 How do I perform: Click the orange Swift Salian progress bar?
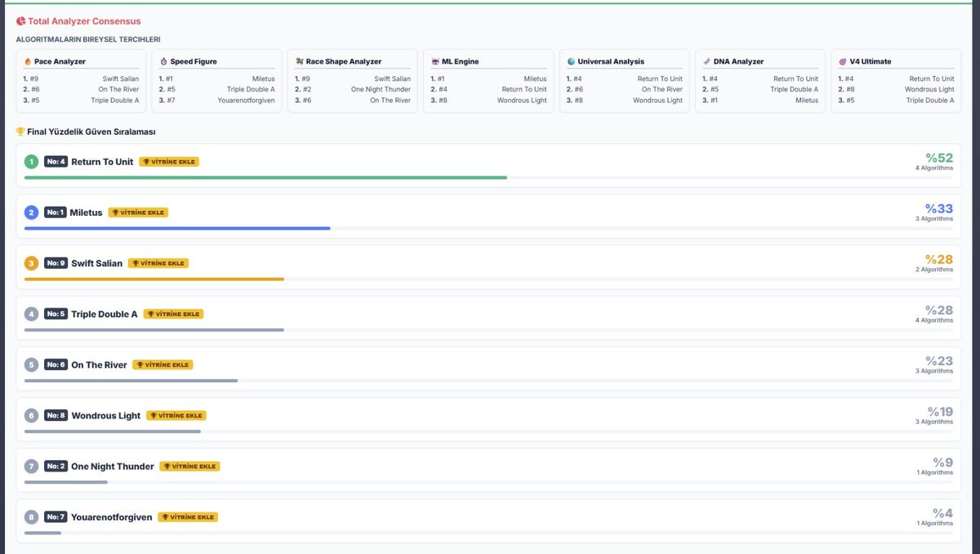point(154,279)
